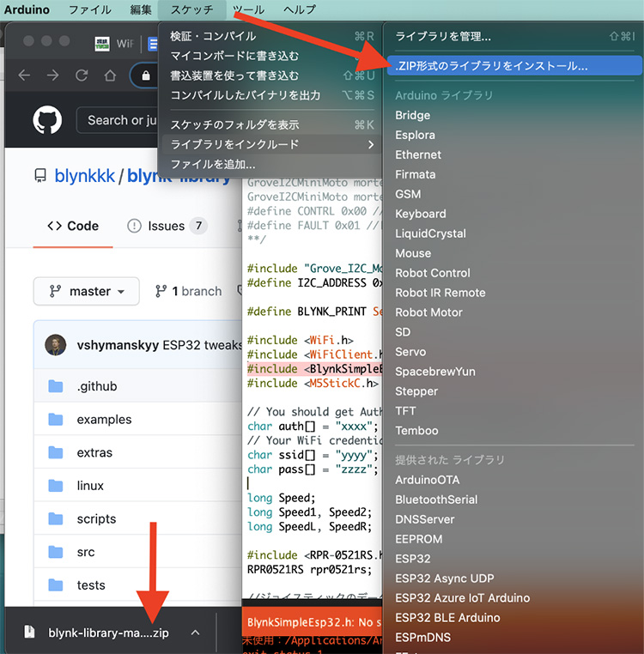Open the ファイル menu
This screenshot has width=644, height=654.
[90, 9]
